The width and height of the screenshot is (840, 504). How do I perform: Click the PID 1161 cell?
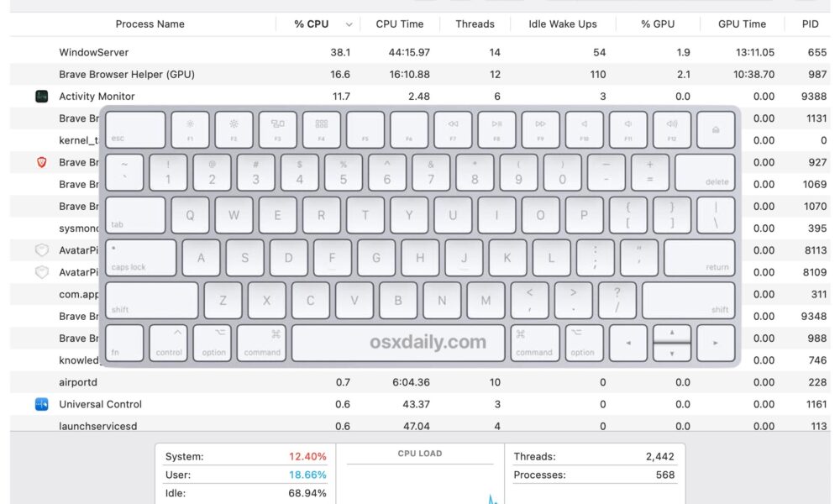[x=816, y=404]
